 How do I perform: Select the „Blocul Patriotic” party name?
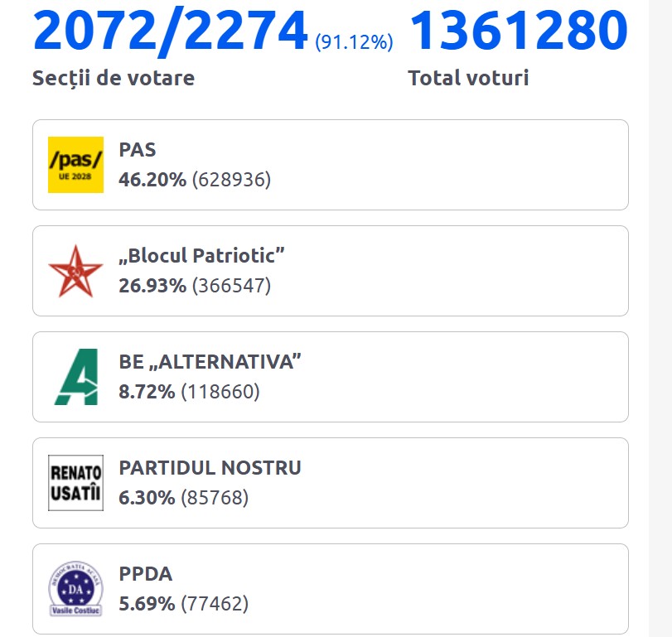pyautogui.click(x=202, y=256)
